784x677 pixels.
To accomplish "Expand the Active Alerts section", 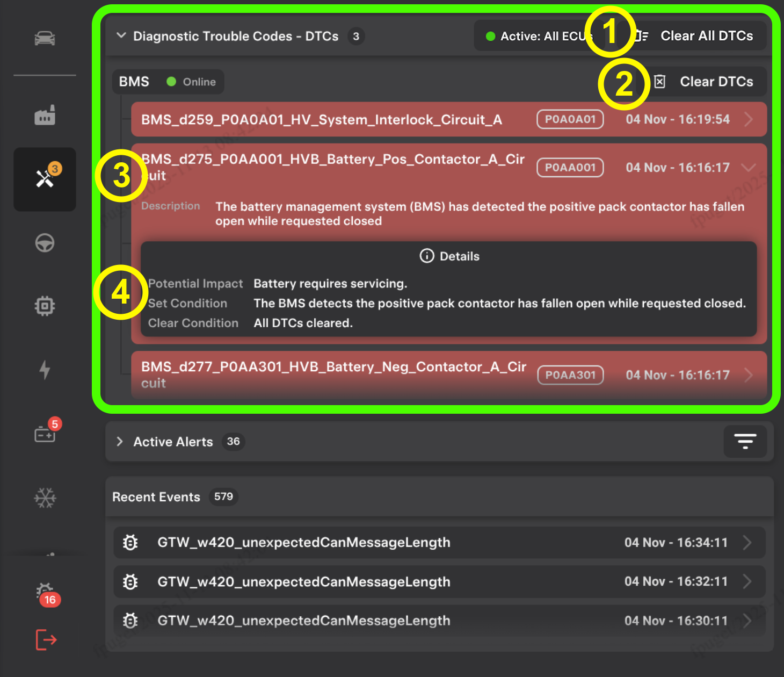I will pyautogui.click(x=120, y=442).
